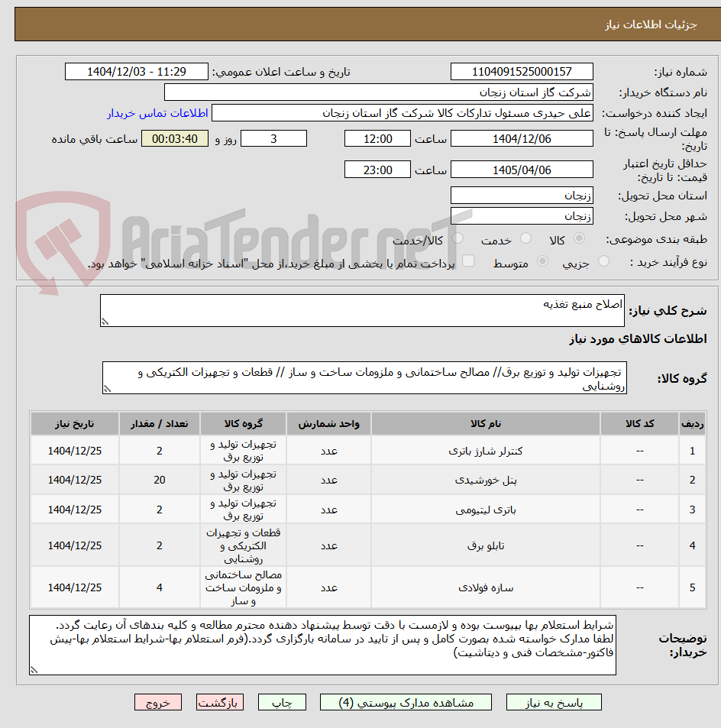Select the جزیی purchase type radio
Screen dimensions: 721x728
pyautogui.click(x=603, y=261)
